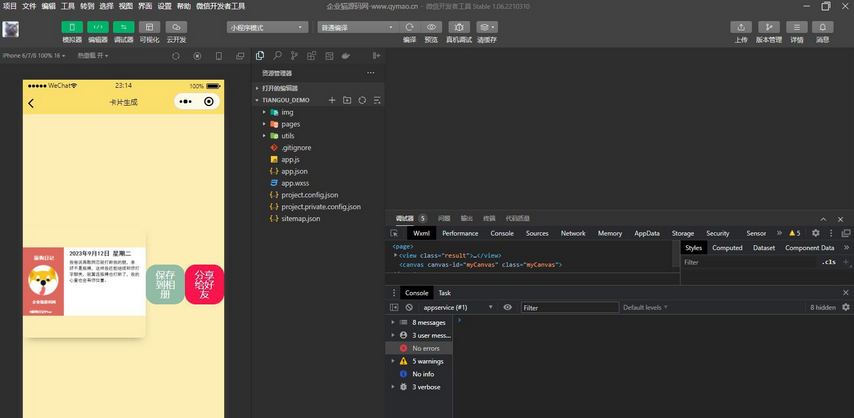Detach the simulator window icon
Screen dimensions: 854x418
(x=240, y=56)
